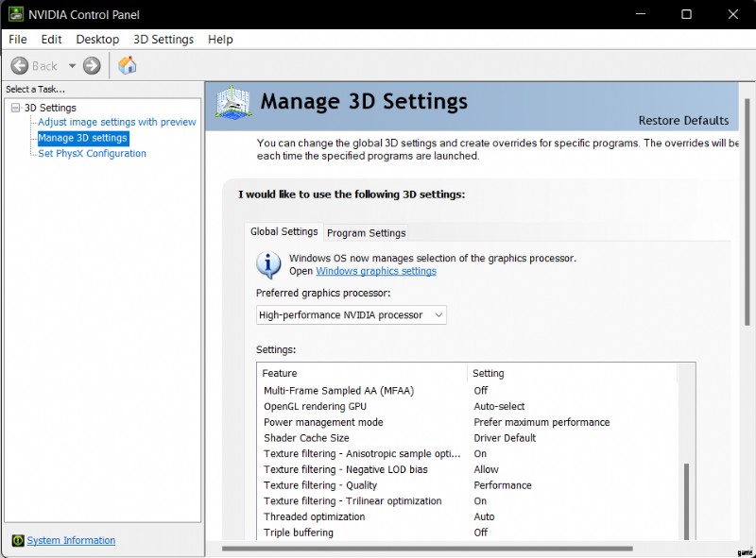
Task: Select Texture filtering - Trilinear optimization feature
Action: point(352,501)
